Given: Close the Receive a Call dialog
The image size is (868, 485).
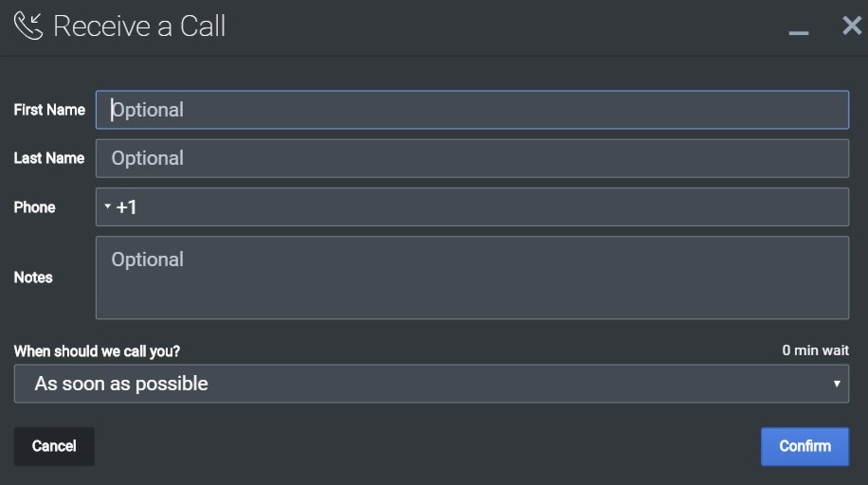Looking at the screenshot, I should pyautogui.click(x=851, y=27).
